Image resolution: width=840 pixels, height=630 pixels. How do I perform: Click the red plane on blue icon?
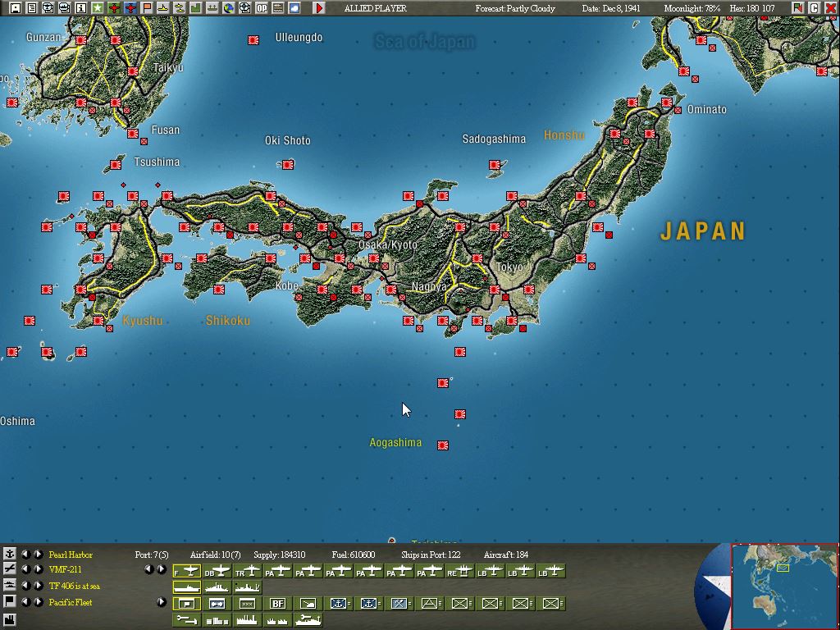pyautogui.click(x=130, y=8)
